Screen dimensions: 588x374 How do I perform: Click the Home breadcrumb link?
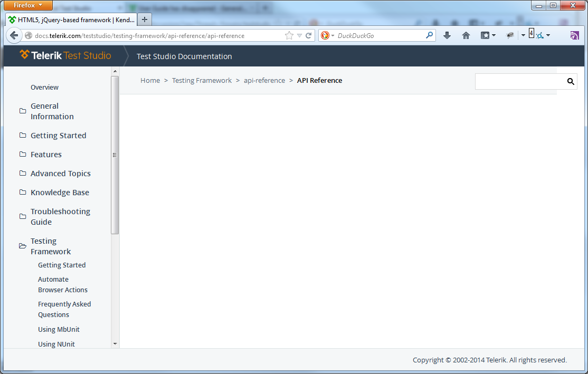[x=150, y=81]
